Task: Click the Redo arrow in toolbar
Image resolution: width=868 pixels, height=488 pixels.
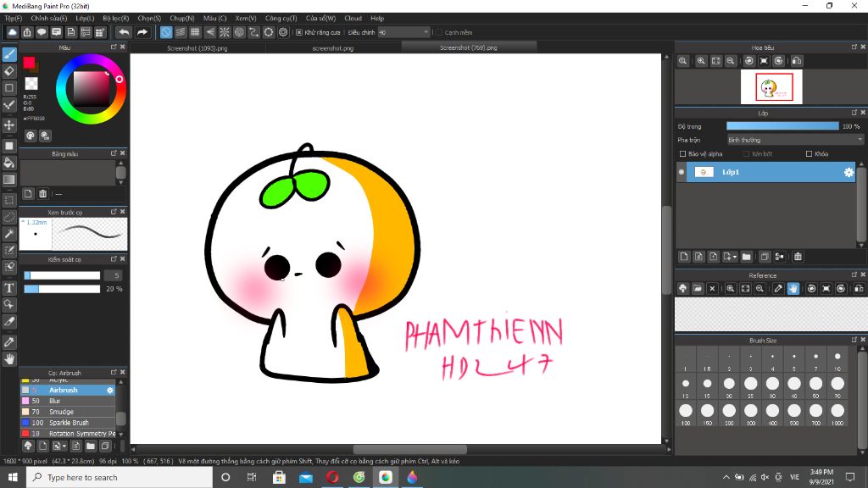Action: [x=142, y=32]
